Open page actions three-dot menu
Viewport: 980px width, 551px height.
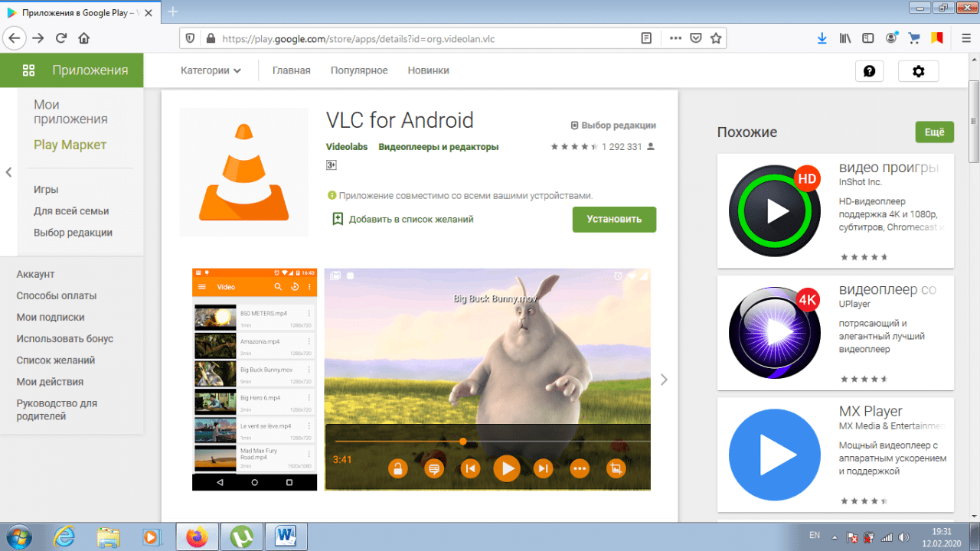pos(675,37)
